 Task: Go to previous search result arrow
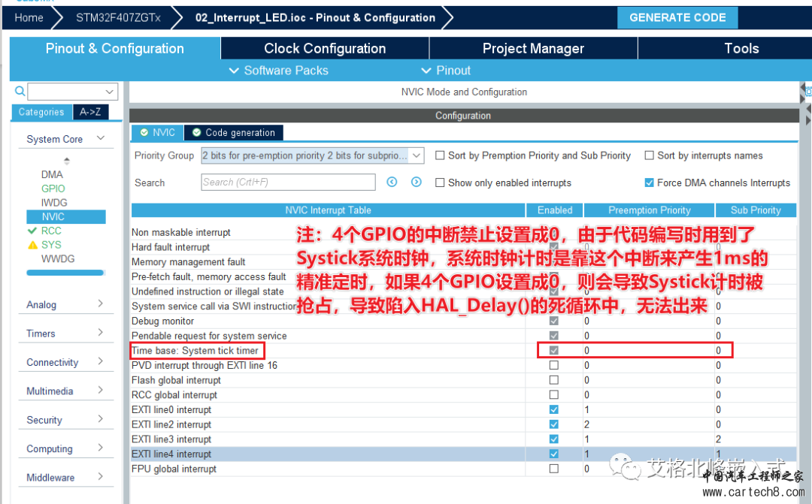392,182
